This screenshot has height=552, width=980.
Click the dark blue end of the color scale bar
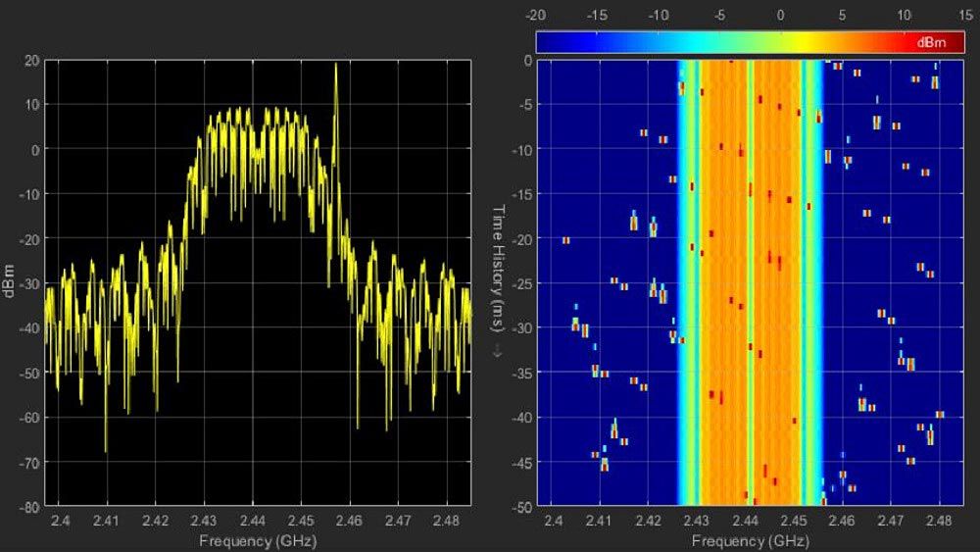click(554, 42)
